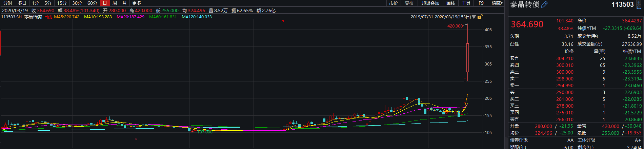Open the 画线 drawing tools
This screenshot has width=644, height=149.
(451, 3)
